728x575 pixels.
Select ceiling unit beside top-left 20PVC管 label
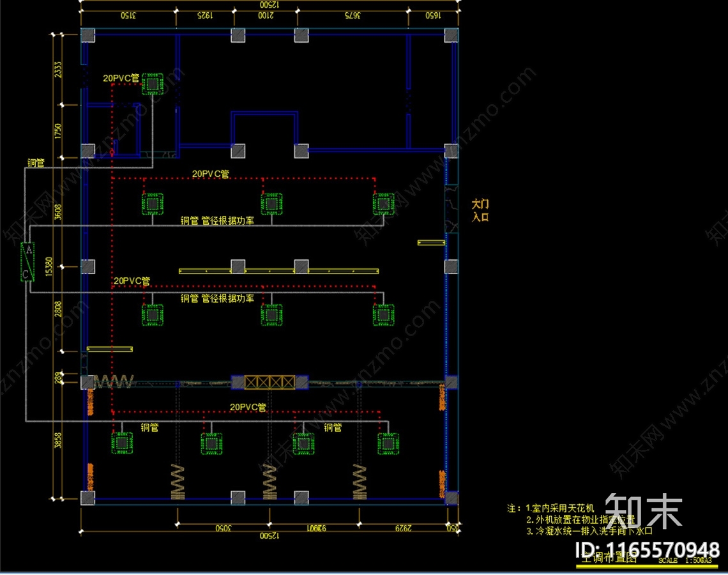coord(152,84)
